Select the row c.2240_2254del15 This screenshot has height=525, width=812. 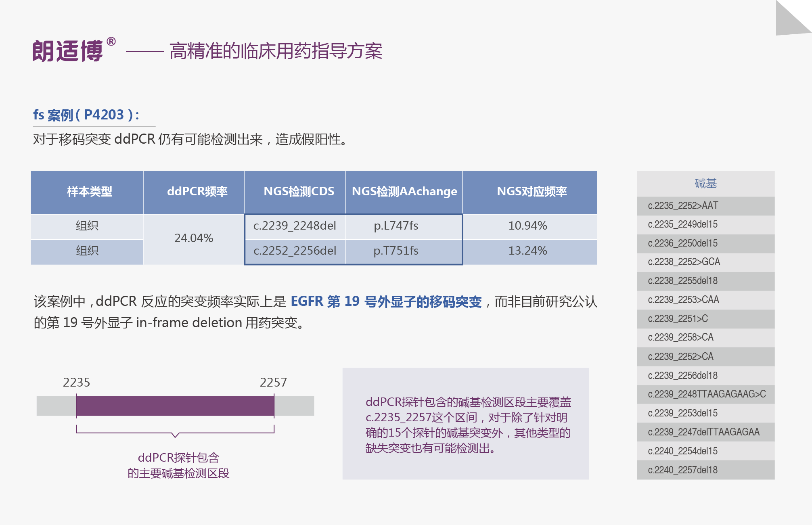coord(705,451)
